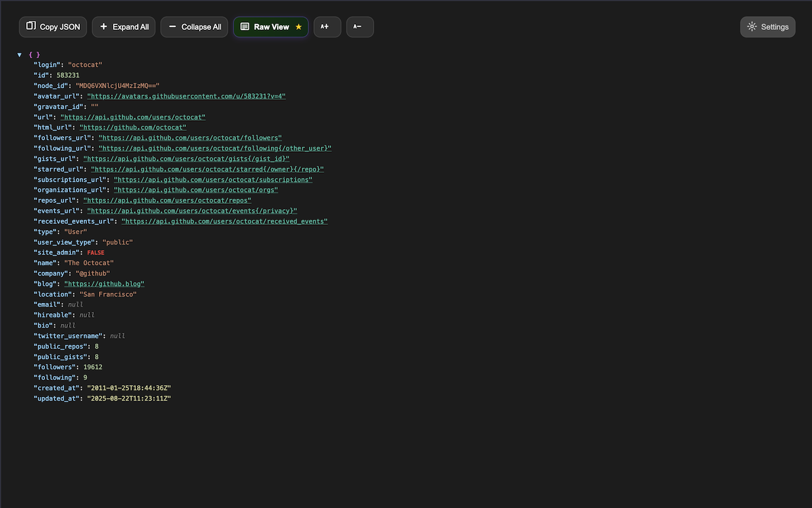Screen dimensions: 812x508
Task: Increase font size with A+ button
Action: pyautogui.click(x=327, y=27)
